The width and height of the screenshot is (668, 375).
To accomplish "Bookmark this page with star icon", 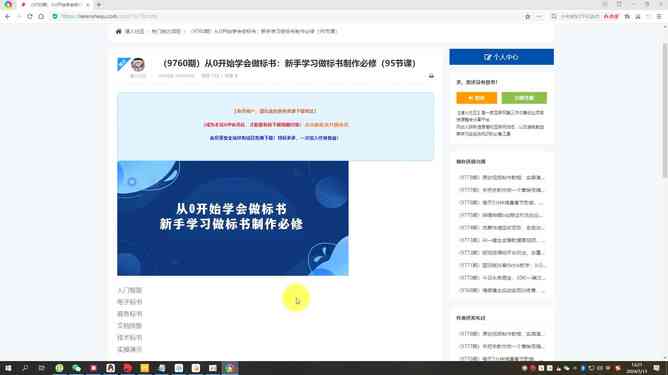I will tap(527, 16).
